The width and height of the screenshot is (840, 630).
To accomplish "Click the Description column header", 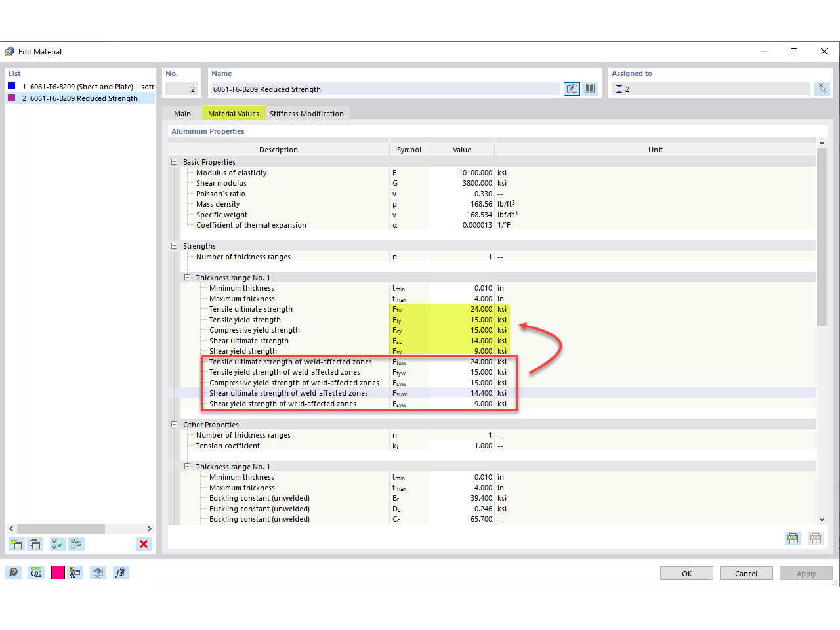I will 278,150.
